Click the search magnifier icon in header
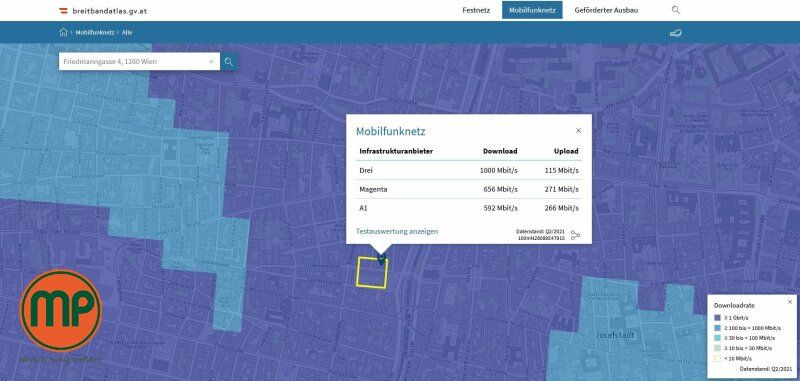The height and width of the screenshot is (381, 800). [x=676, y=10]
